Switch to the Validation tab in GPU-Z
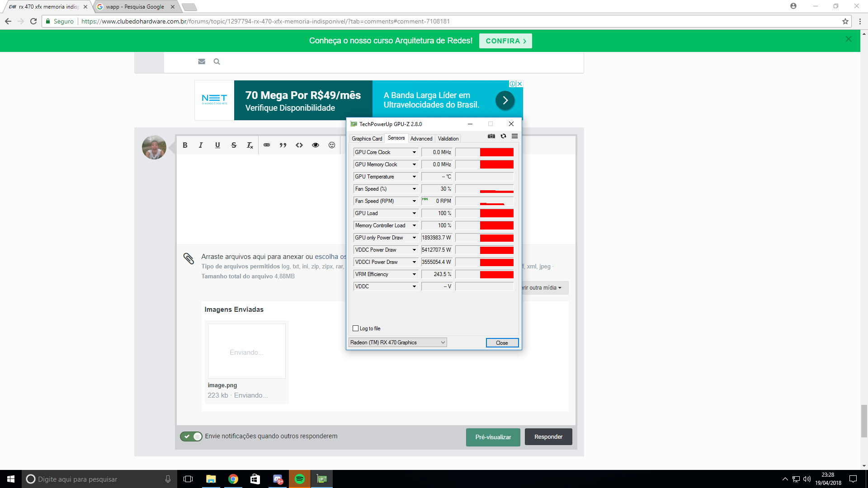Viewport: 868px width, 488px height. (x=448, y=139)
